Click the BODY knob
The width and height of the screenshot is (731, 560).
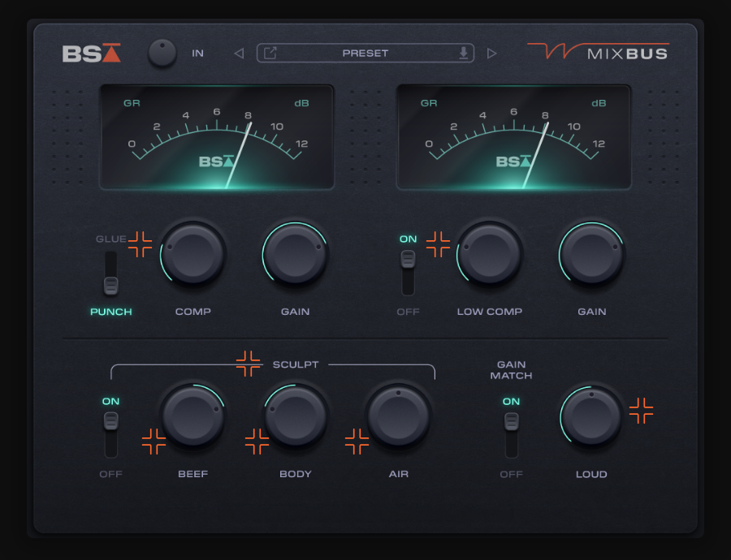coord(295,416)
